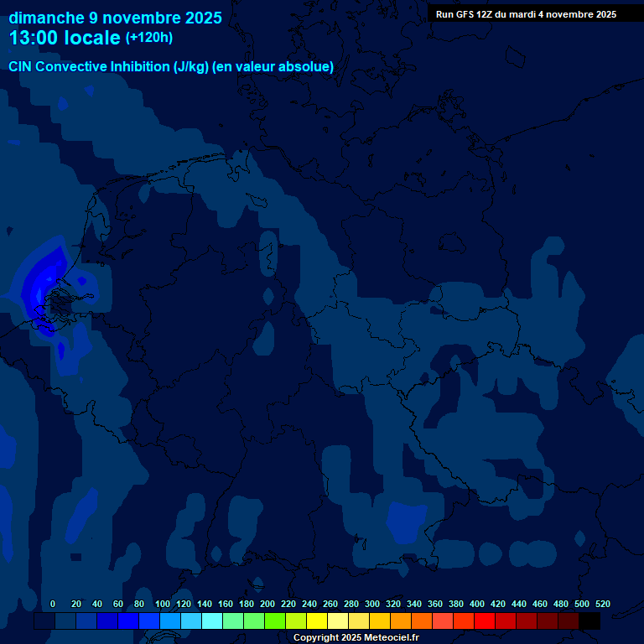The height and width of the screenshot is (644, 644).
Task: Select the yellow swatch between 240 and 260
Action: point(317,621)
